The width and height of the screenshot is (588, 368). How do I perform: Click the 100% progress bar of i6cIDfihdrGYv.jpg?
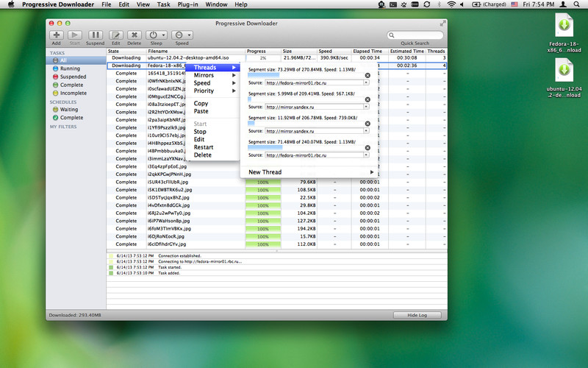tap(263, 244)
